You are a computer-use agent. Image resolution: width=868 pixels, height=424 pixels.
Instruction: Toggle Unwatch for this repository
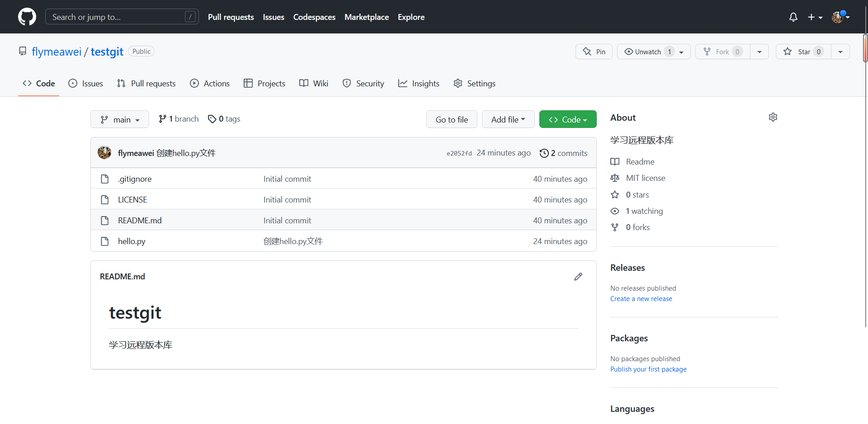pyautogui.click(x=654, y=52)
